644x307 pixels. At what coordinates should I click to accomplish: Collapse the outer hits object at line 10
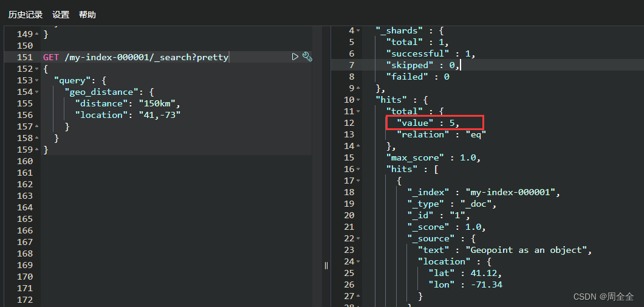(x=358, y=100)
